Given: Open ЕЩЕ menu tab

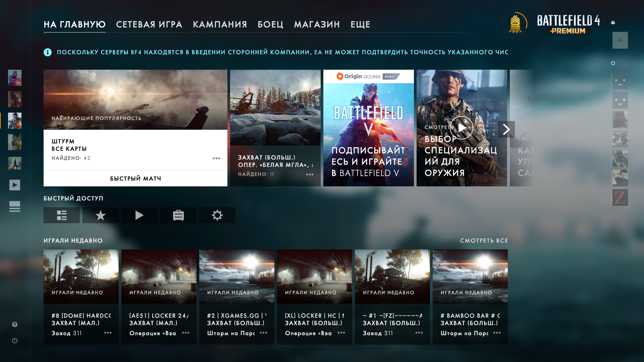Looking at the screenshot, I should (x=361, y=24).
